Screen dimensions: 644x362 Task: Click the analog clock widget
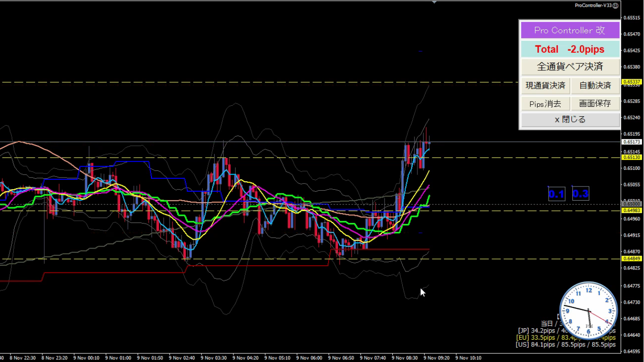589,311
